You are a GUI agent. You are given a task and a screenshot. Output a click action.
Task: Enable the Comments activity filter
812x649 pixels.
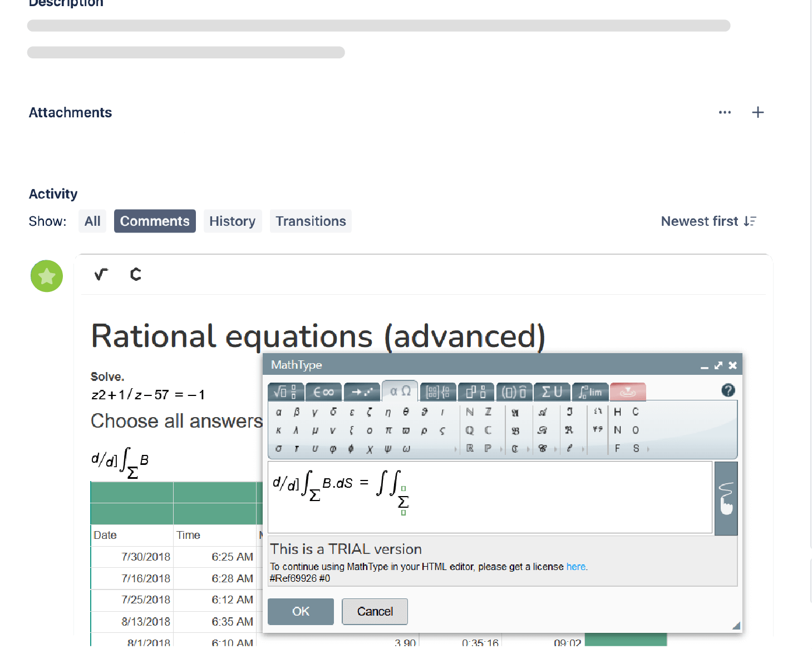(155, 221)
